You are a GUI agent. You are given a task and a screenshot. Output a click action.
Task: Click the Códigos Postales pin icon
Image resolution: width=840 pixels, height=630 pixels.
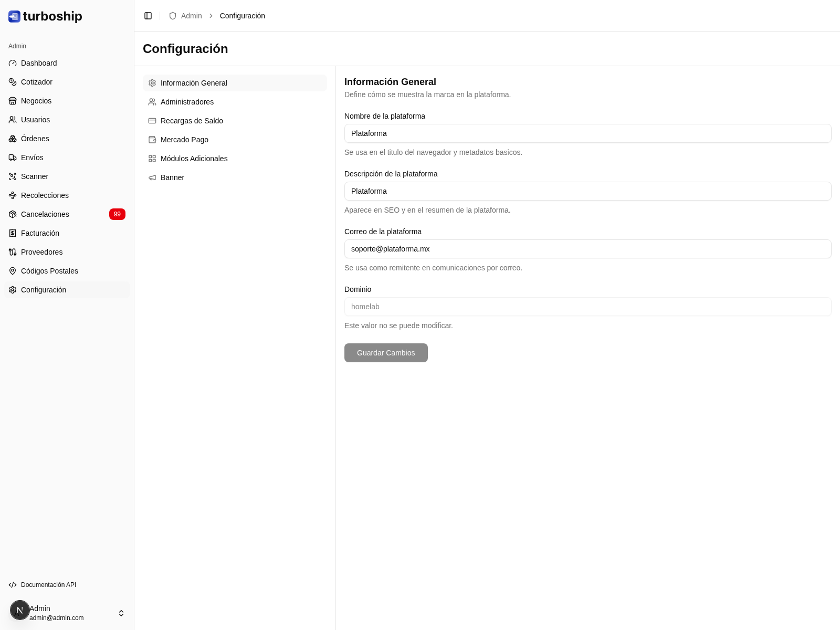[13, 271]
